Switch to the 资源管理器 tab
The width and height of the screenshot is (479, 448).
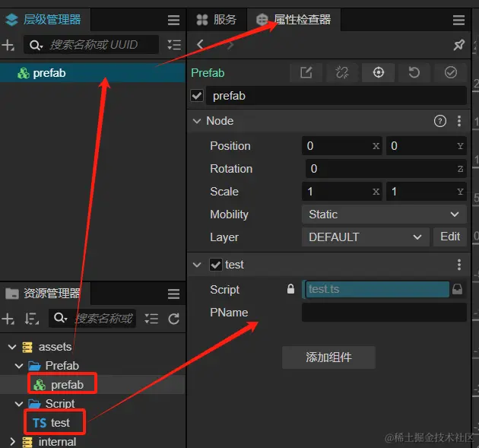pyautogui.click(x=43, y=294)
